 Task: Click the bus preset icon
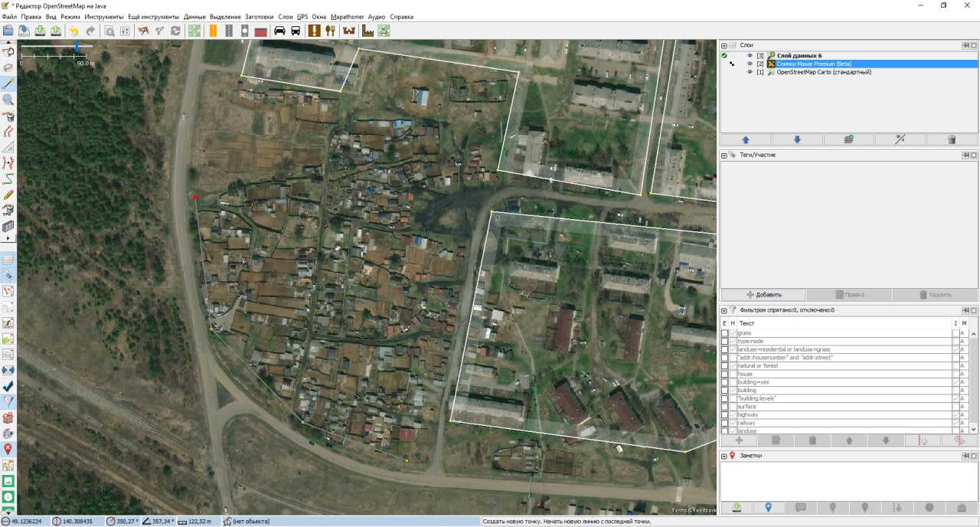tap(296, 31)
